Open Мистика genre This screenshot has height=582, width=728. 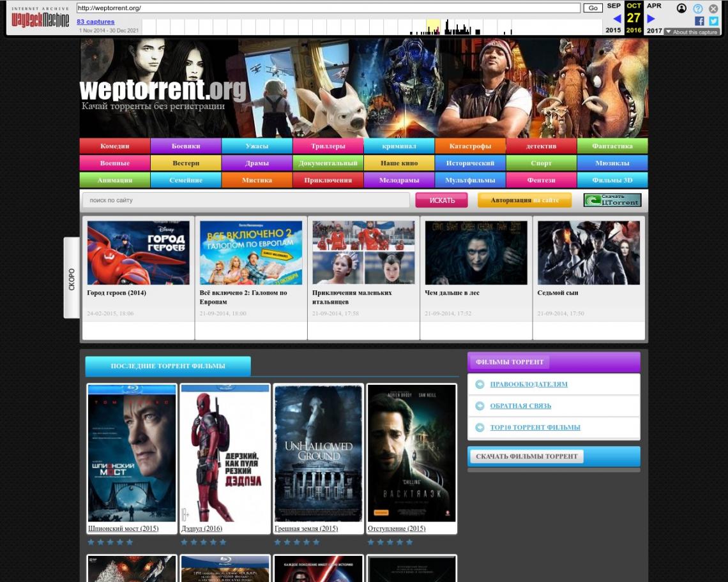point(257,180)
